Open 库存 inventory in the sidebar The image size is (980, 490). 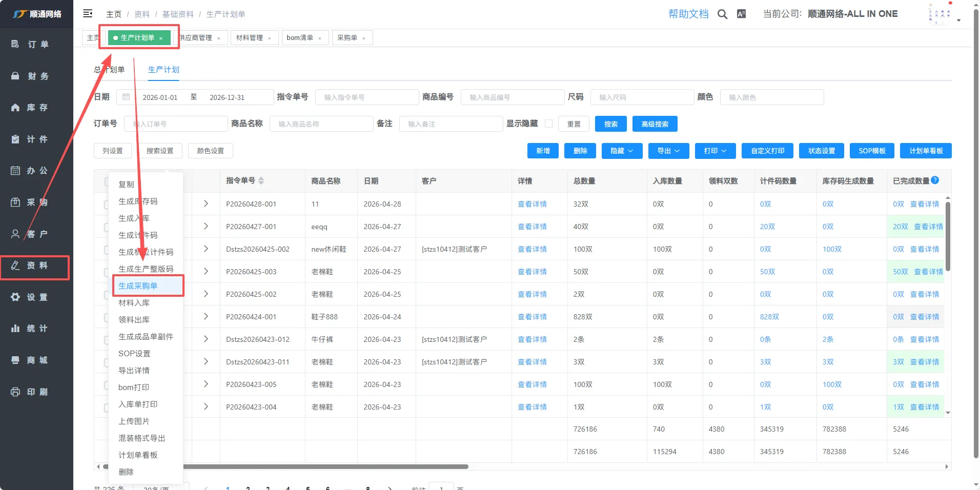click(x=36, y=108)
